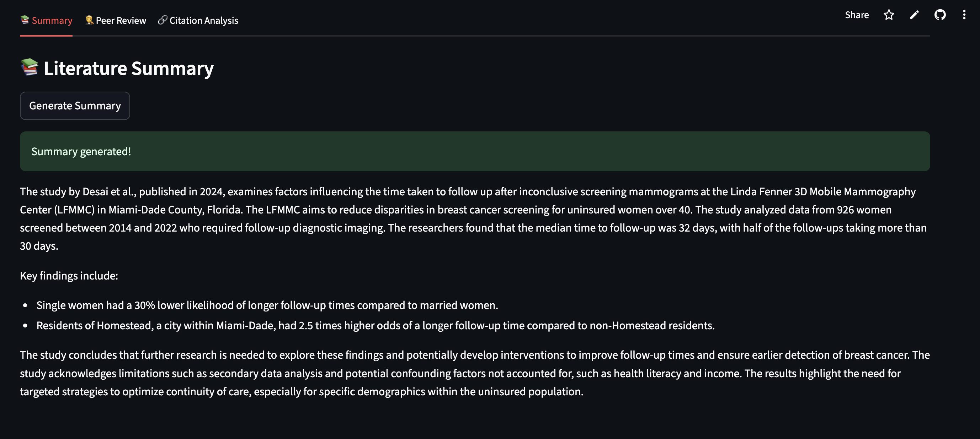Click the books icon on the Summary tab

tap(25, 20)
